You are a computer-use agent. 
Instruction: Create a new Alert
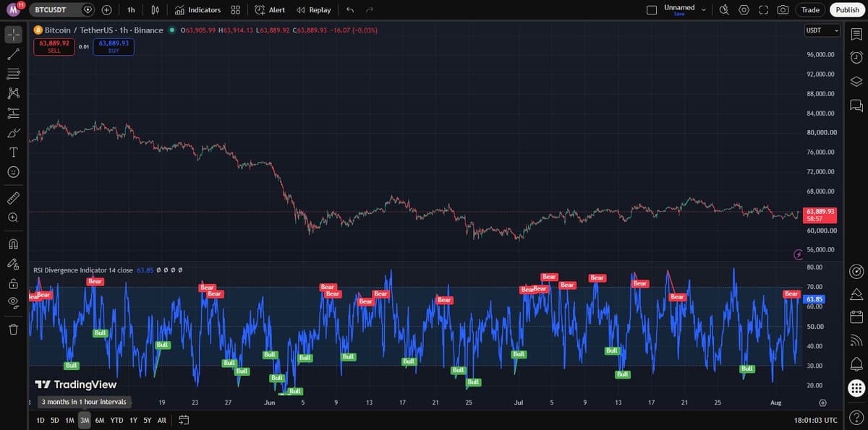270,10
